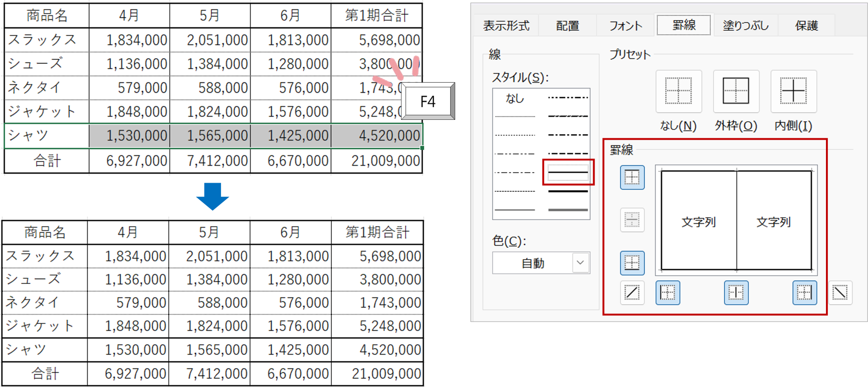Viewport: 868px width, 387px height.
Task: Click 1,576,000 in the top table
Action: tap(291, 112)
